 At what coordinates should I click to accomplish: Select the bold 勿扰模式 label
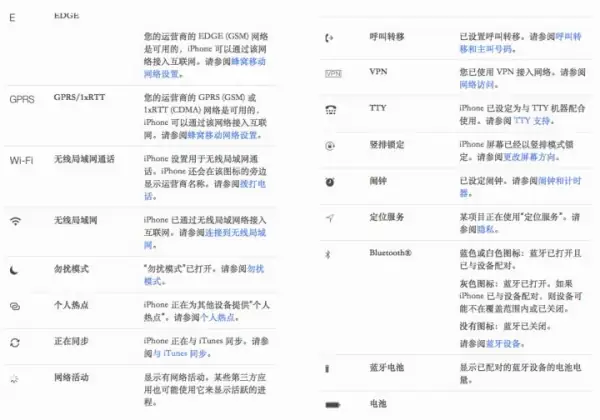71,269
